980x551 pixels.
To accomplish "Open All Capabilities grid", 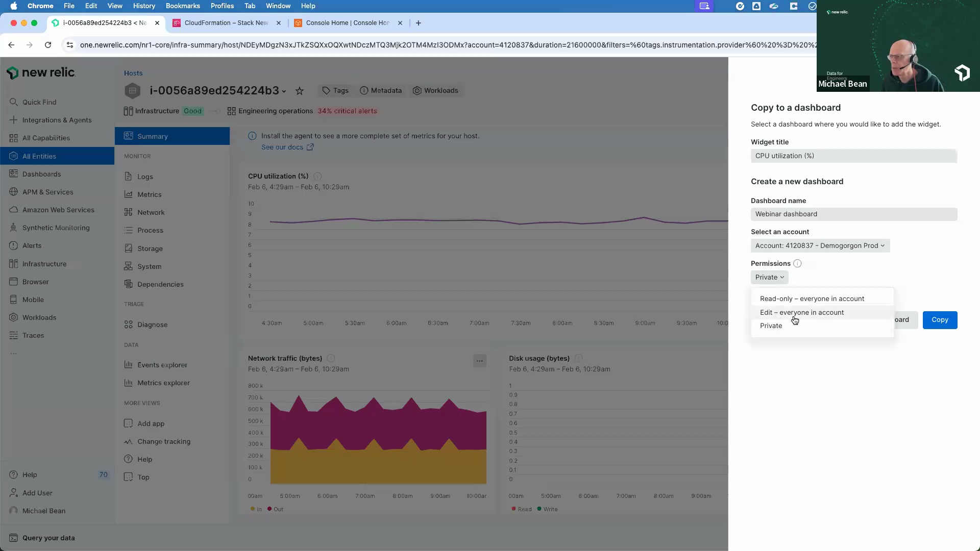I will [x=39, y=138].
